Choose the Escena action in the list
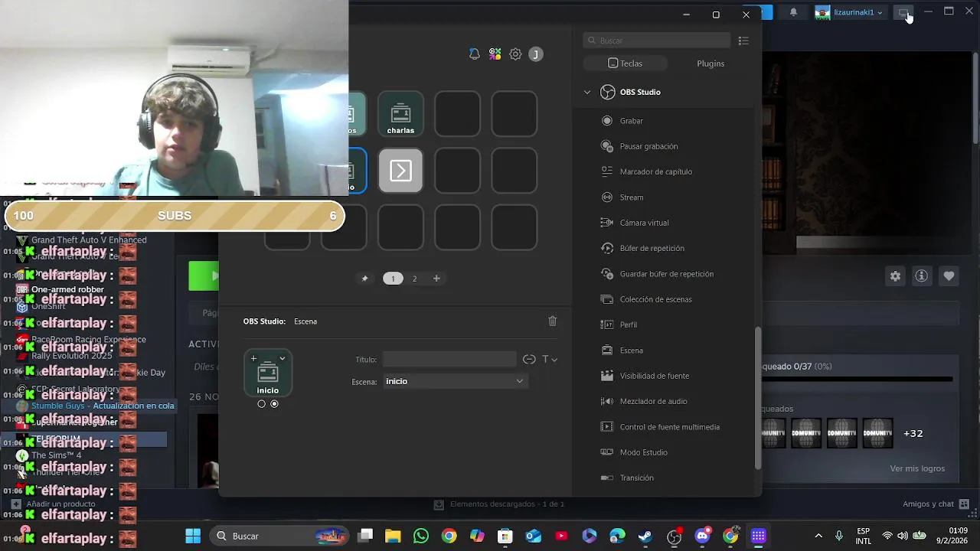The image size is (980, 551). (x=631, y=350)
